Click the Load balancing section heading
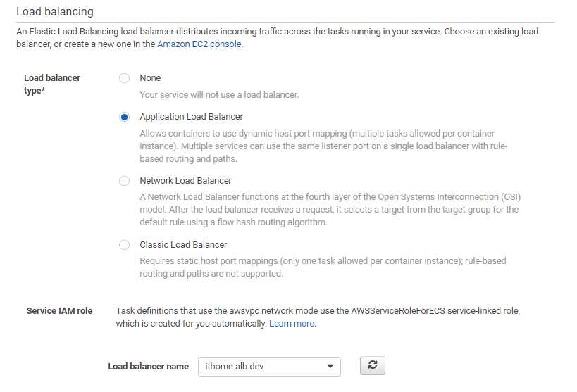Image resolution: width=577 pixels, height=392 pixels. tap(55, 11)
